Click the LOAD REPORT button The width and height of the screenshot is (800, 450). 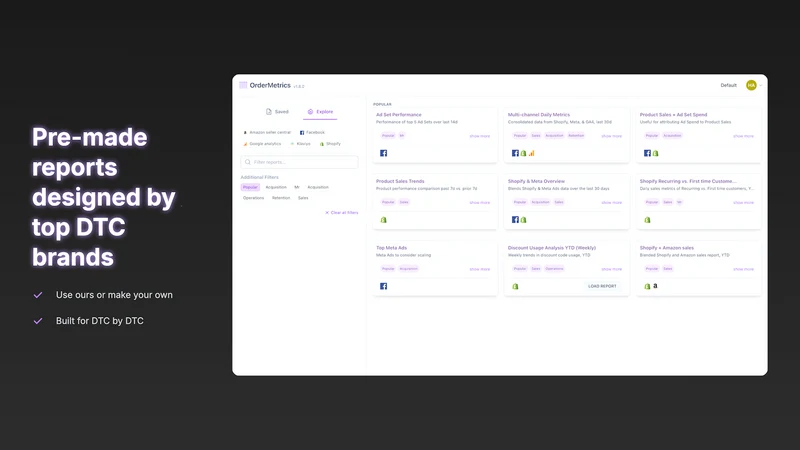[602, 286]
